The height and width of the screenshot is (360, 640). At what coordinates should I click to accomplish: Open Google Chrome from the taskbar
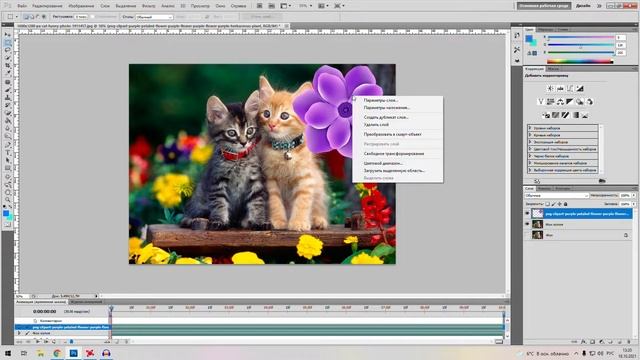point(57,353)
